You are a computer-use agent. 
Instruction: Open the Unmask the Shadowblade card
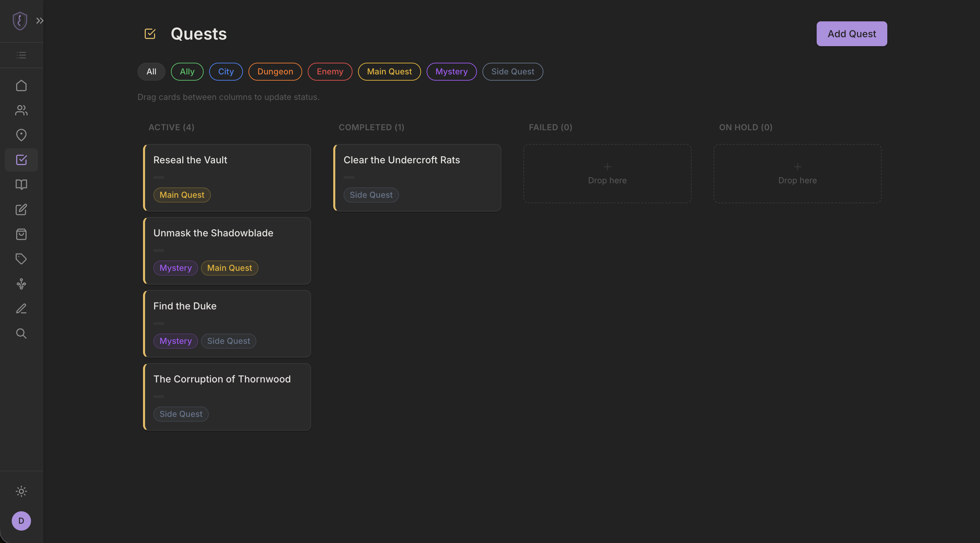227,251
